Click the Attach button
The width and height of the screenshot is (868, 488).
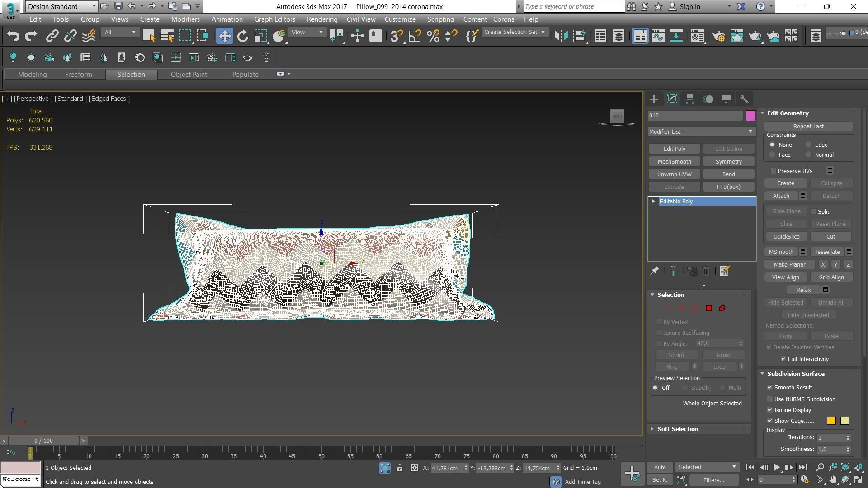781,196
